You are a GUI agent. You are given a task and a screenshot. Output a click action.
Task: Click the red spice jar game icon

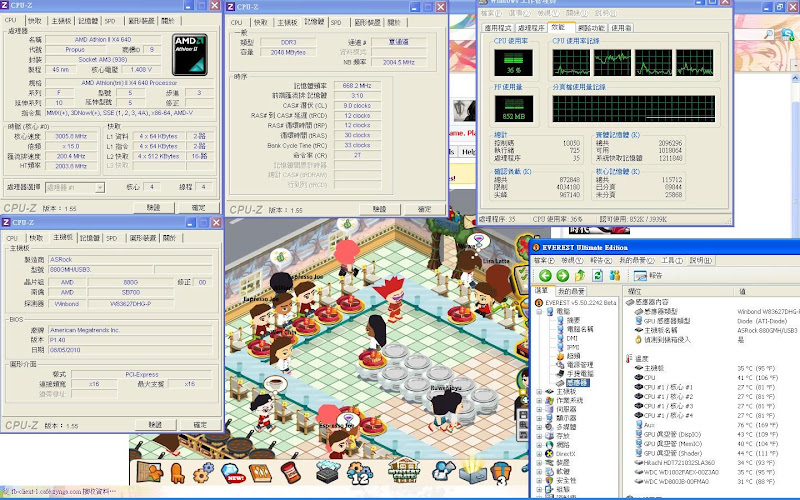290,472
